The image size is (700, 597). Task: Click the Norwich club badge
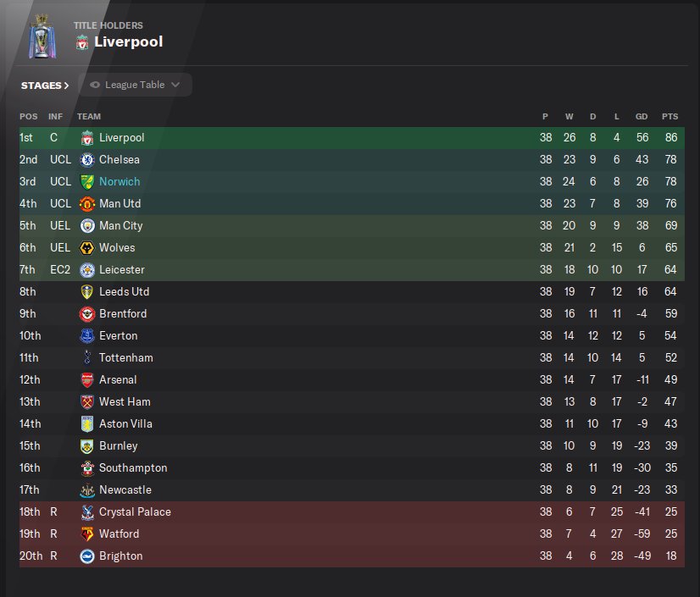point(86,182)
